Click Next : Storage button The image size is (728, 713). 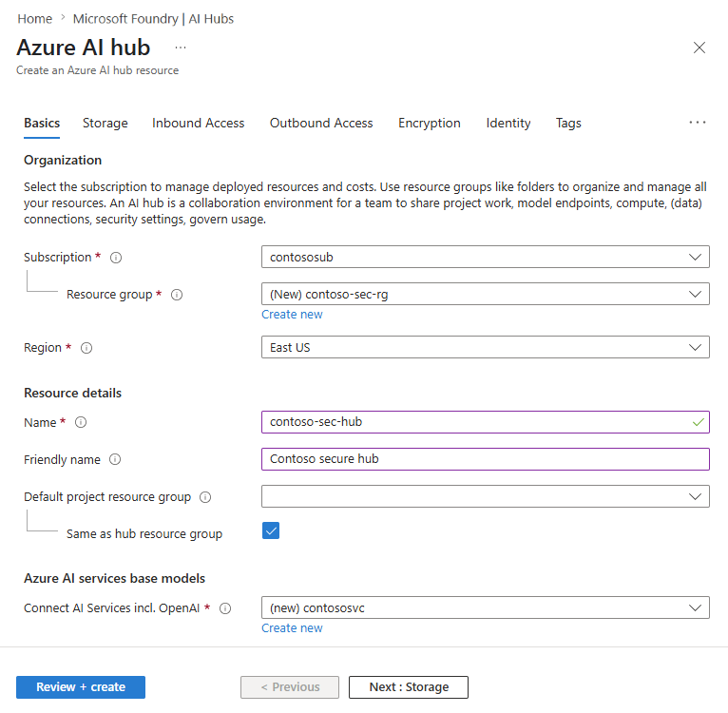coord(409,687)
